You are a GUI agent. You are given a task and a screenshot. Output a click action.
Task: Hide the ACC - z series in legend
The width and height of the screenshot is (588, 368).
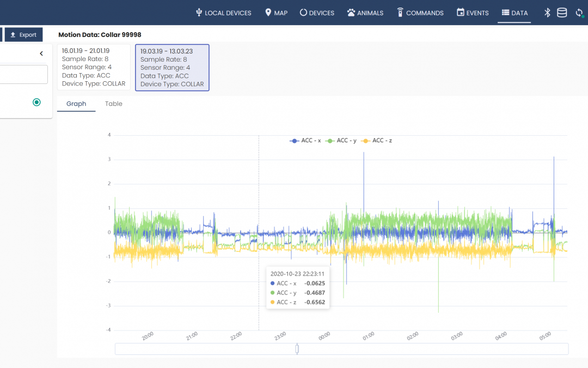[377, 141]
